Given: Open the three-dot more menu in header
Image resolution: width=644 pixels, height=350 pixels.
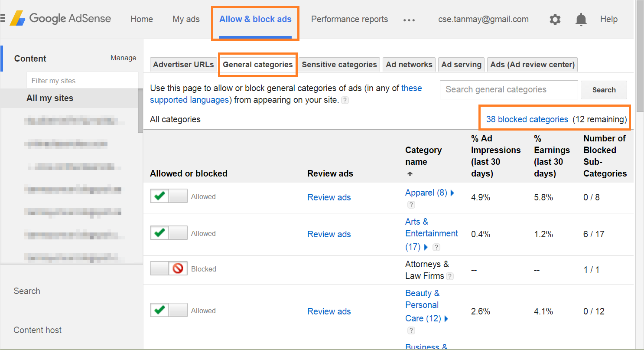Looking at the screenshot, I should (x=409, y=20).
